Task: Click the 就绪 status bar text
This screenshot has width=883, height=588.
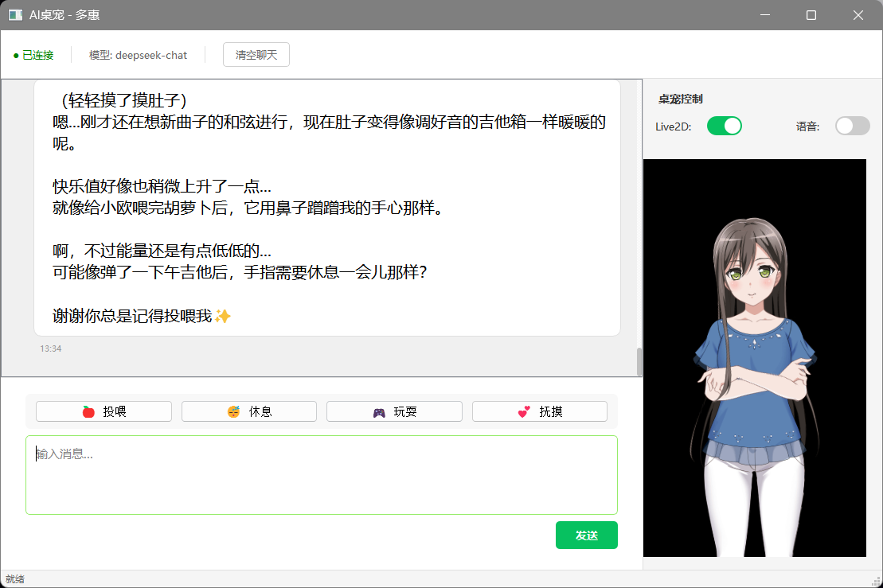Action: point(16,579)
